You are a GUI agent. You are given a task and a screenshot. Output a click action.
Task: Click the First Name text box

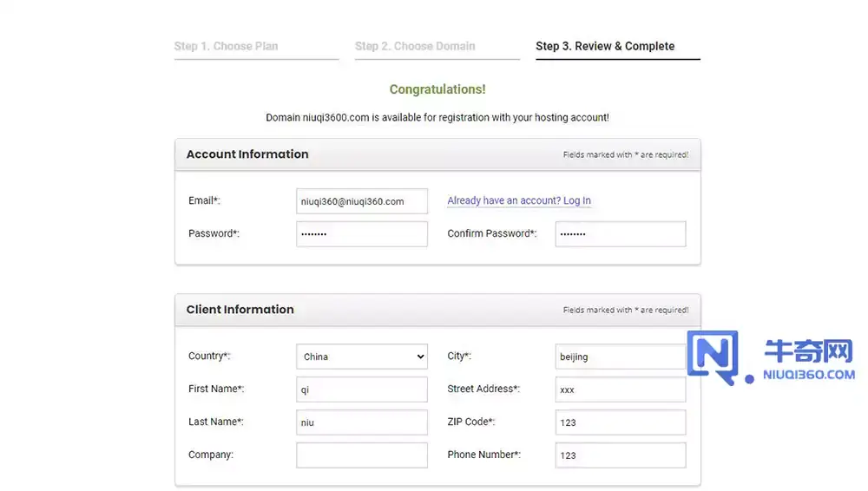[362, 390]
